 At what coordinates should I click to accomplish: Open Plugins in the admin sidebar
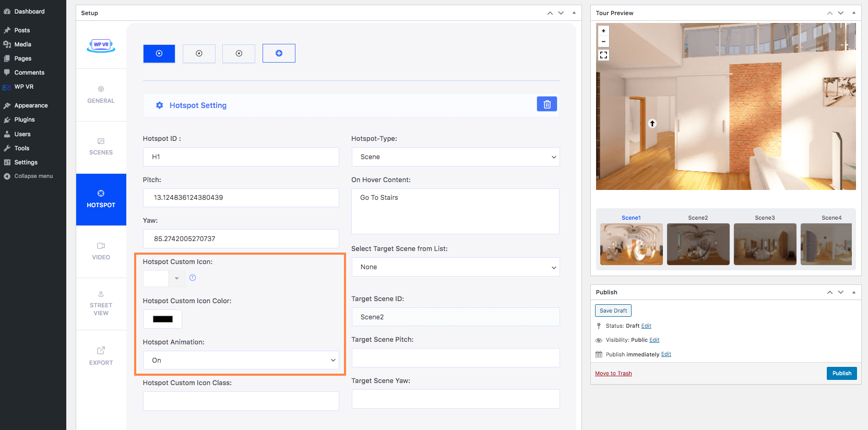click(25, 120)
